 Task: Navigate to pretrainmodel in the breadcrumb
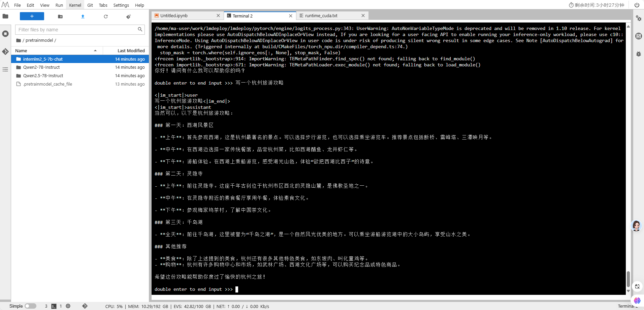[39, 40]
